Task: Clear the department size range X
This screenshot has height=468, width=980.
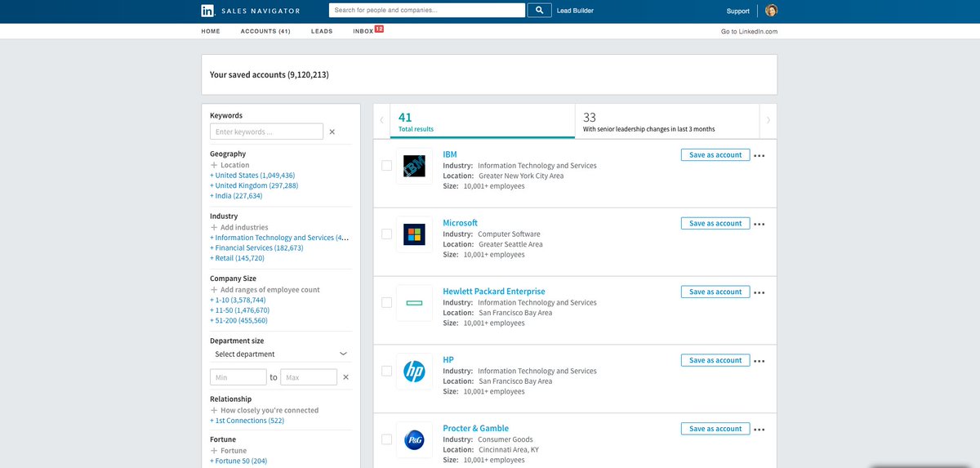Action: click(345, 377)
